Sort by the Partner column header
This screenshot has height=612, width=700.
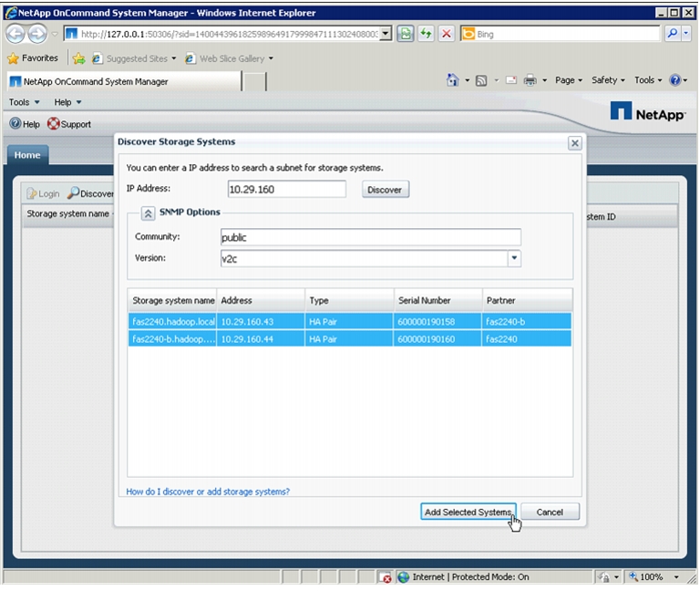tap(527, 300)
